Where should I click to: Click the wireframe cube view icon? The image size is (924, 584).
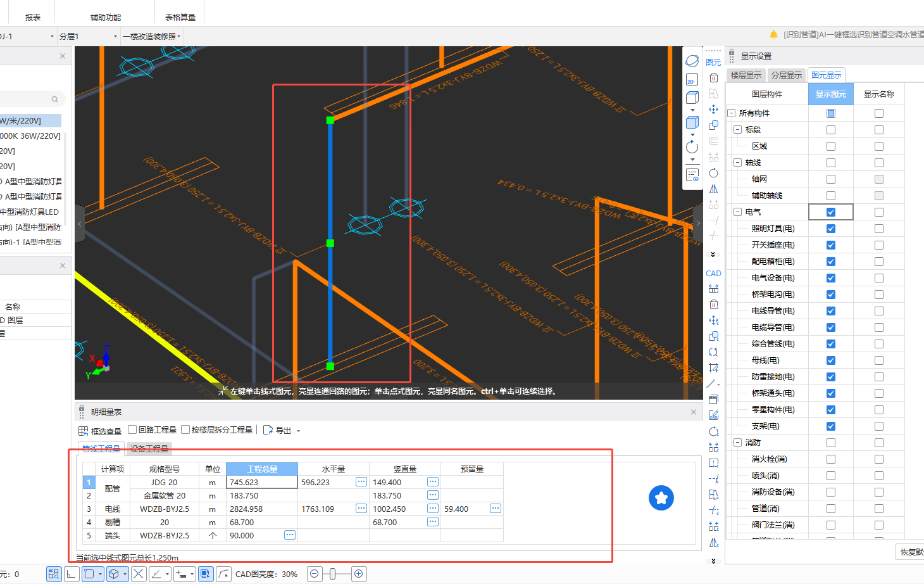[692, 98]
